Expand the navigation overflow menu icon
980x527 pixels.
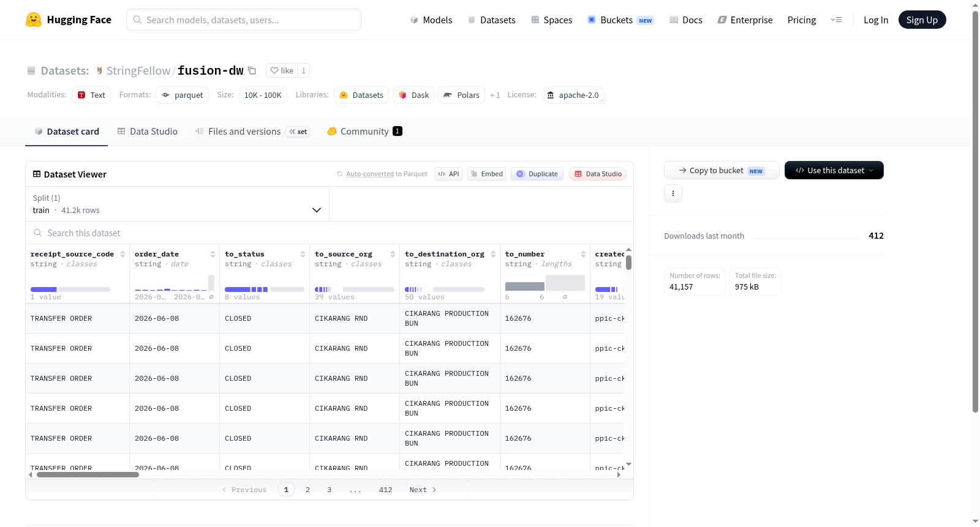pyautogui.click(x=836, y=20)
